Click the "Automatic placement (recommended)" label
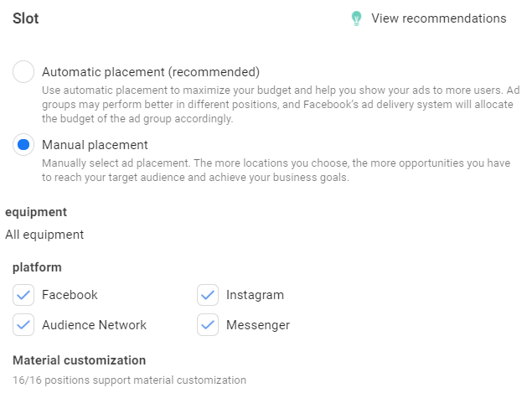This screenshot has width=532, height=398. coord(151,72)
